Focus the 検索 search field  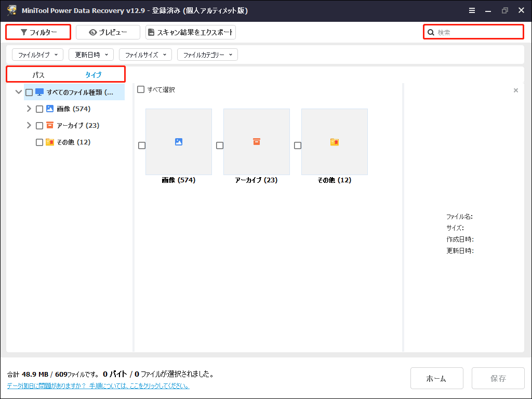click(473, 32)
